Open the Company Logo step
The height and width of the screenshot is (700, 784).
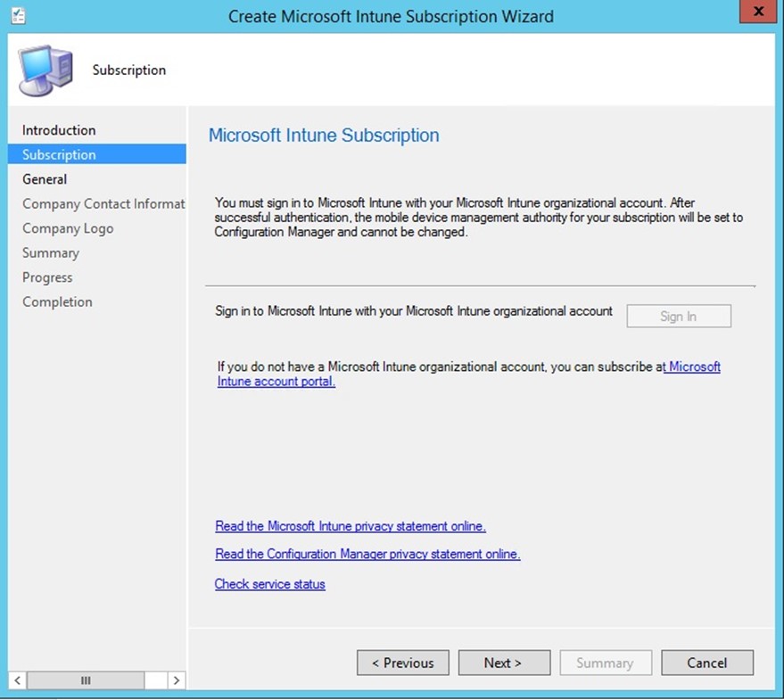(x=68, y=228)
